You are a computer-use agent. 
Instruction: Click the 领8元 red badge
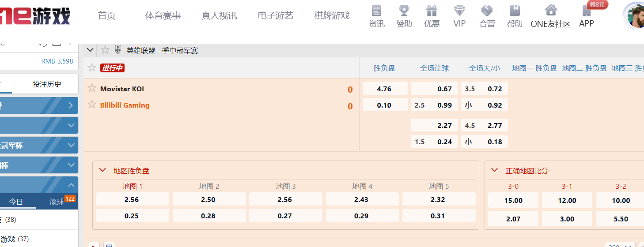[x=598, y=4]
